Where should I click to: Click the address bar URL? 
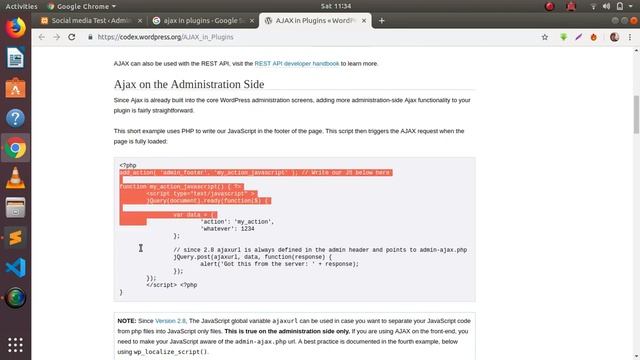coord(165,37)
